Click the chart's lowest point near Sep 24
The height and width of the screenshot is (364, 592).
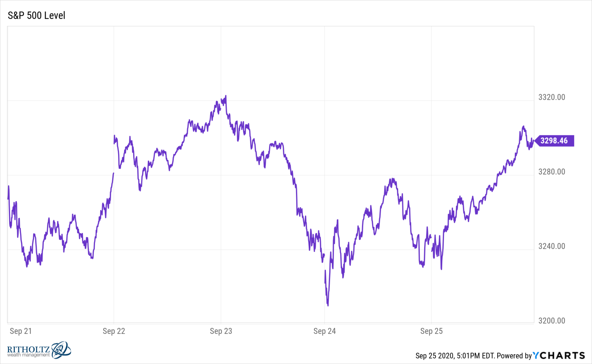pyautogui.click(x=328, y=306)
